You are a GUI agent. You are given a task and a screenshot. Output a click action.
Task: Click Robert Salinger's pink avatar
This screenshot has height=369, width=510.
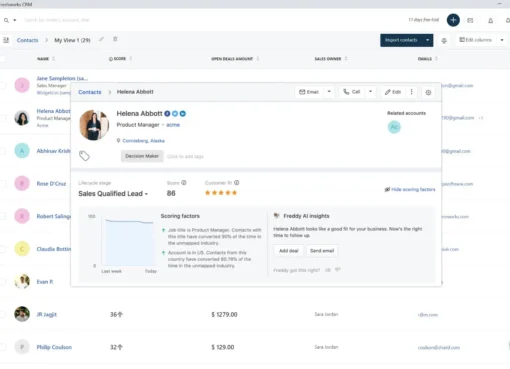[22, 216]
